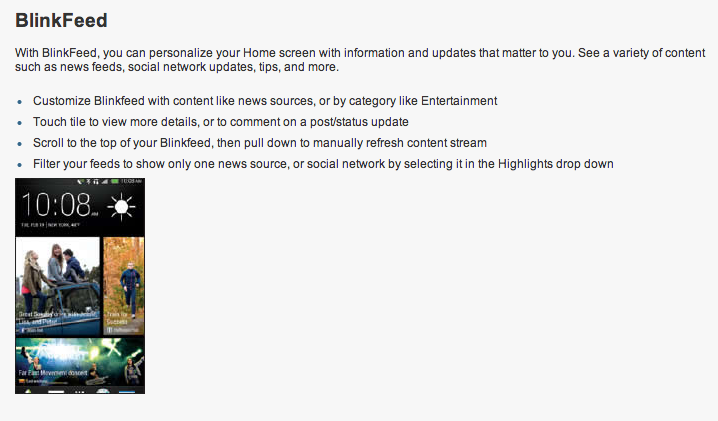The image size is (718, 421).
Task: Click the status bar time 10:08 AM
Action: pos(133,181)
